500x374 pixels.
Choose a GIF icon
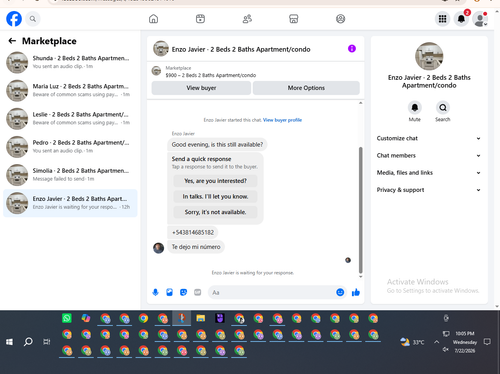[x=197, y=292]
